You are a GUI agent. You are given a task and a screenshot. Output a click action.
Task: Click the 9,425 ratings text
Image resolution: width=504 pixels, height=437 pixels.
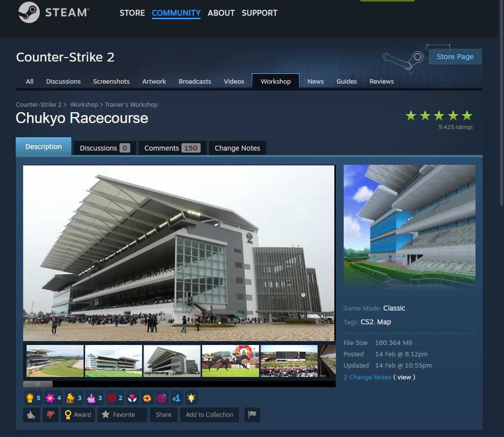(x=455, y=127)
